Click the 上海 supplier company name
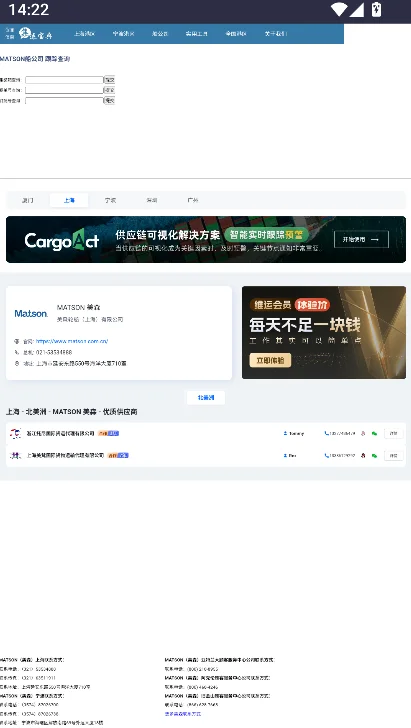 tap(65, 455)
